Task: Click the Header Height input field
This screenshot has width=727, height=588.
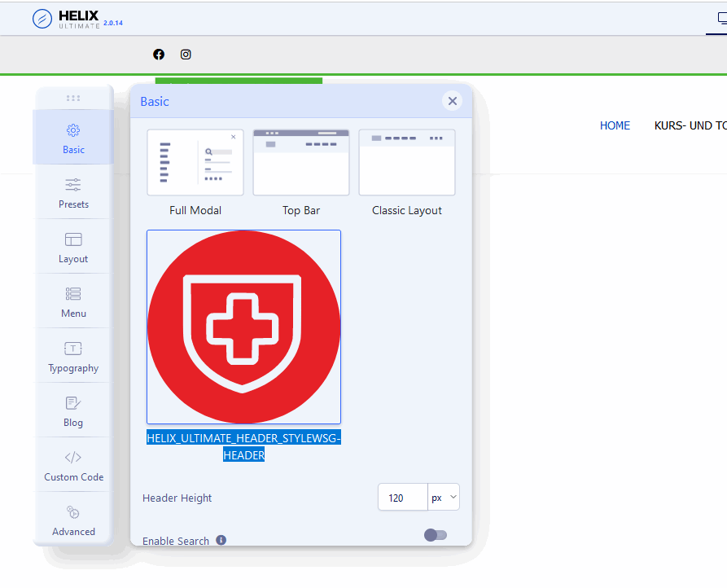Action: click(x=402, y=498)
